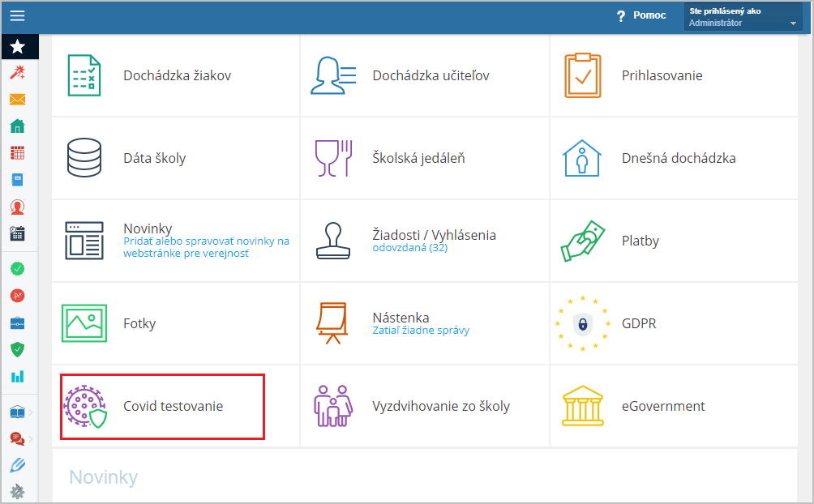Viewport: 814px width, 504px height.
Task: Open the Dochádzka žiakov tile
Action: 177,75
